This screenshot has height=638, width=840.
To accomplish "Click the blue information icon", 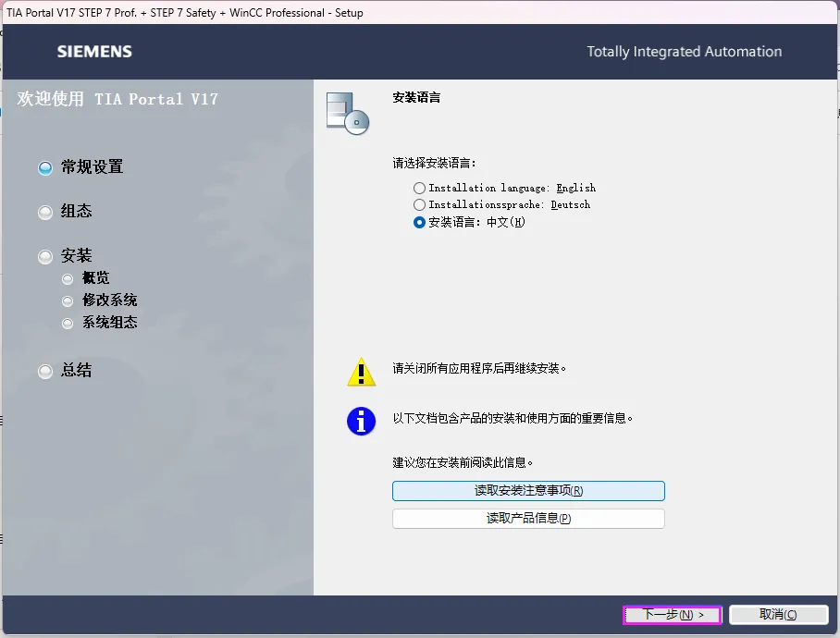I will (361, 421).
